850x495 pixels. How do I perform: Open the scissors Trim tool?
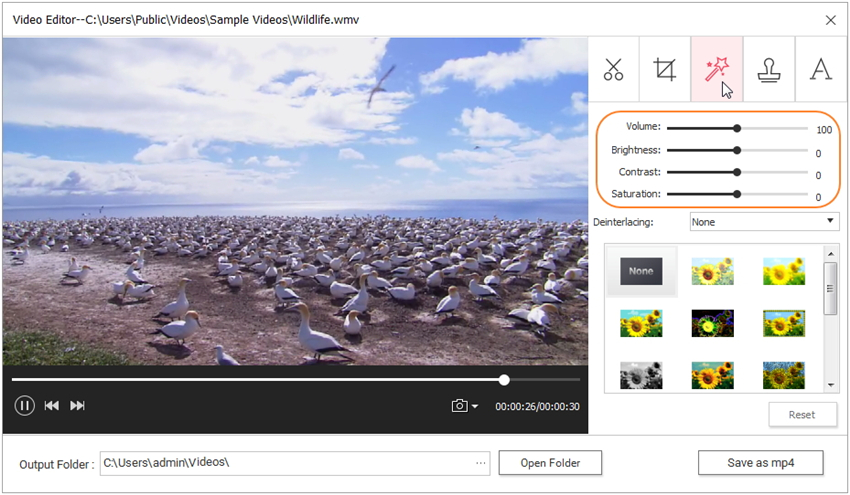[x=614, y=69]
